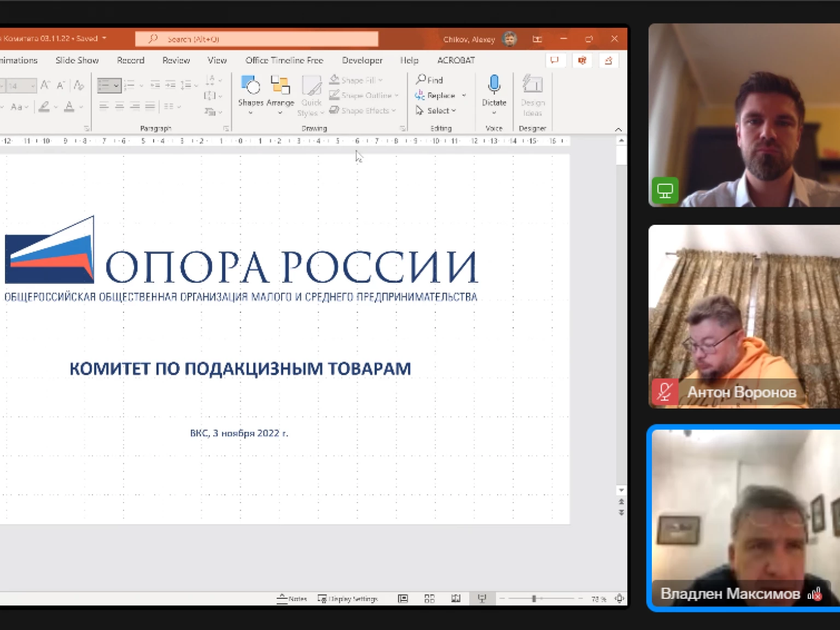Open Display Settings
The image size is (840, 630).
[x=348, y=599]
